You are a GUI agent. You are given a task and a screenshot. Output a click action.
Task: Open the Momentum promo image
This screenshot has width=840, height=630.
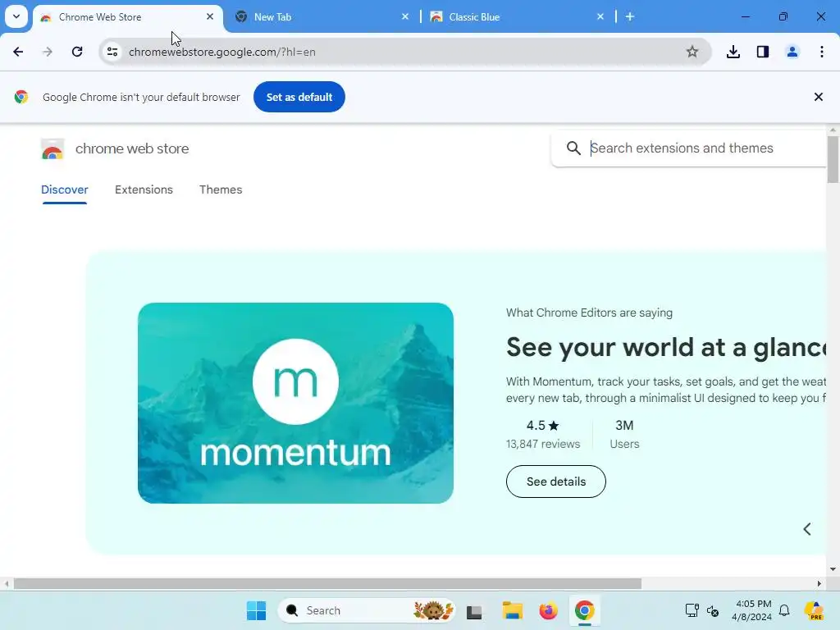[x=295, y=403]
